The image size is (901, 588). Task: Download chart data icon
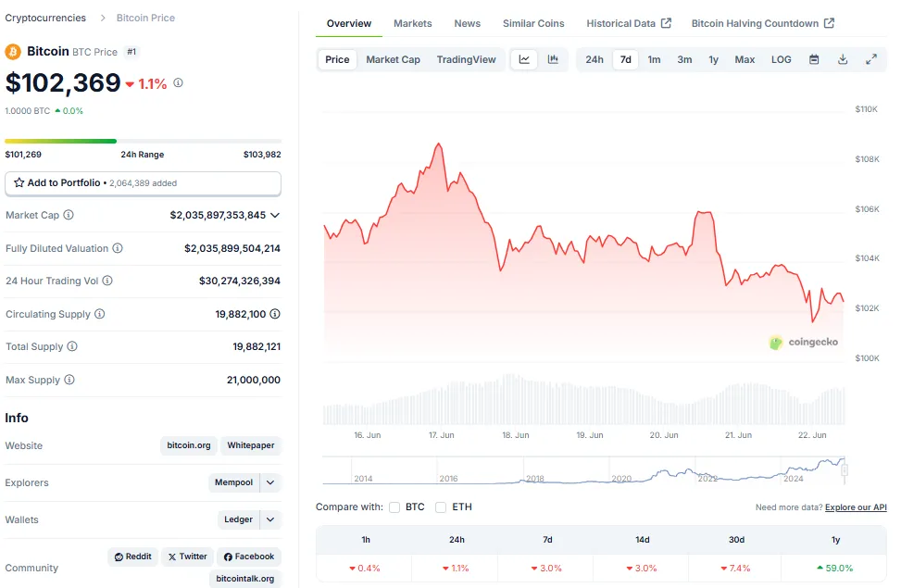[x=843, y=59]
